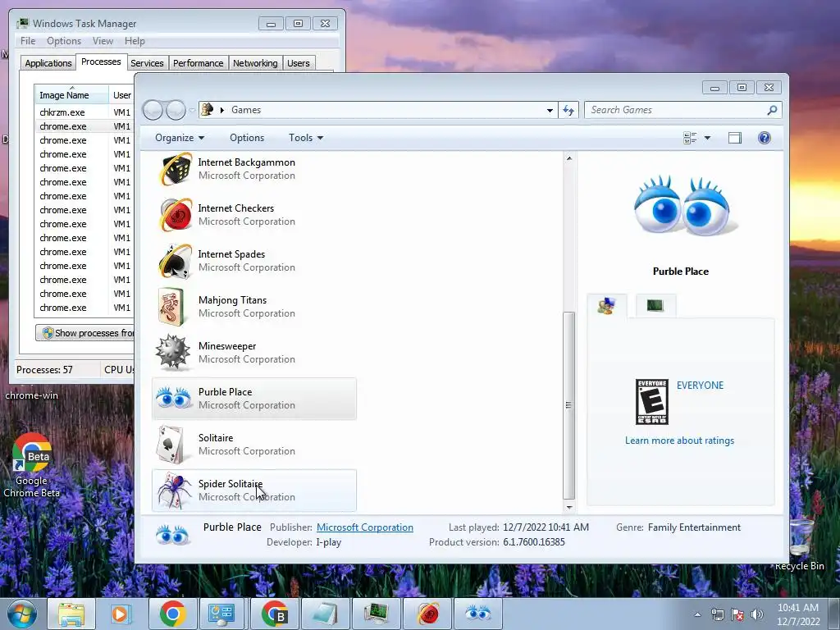Open the view options dropdown arrow
The image size is (840, 630).
pos(707,138)
